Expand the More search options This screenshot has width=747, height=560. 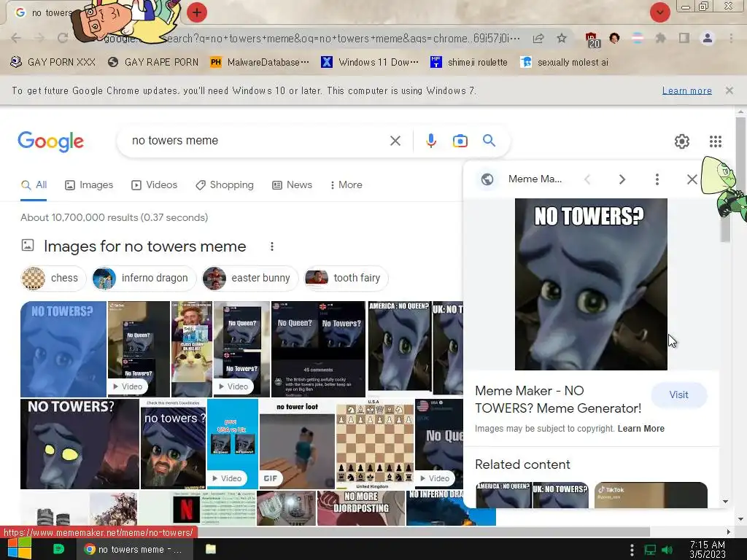(x=347, y=184)
